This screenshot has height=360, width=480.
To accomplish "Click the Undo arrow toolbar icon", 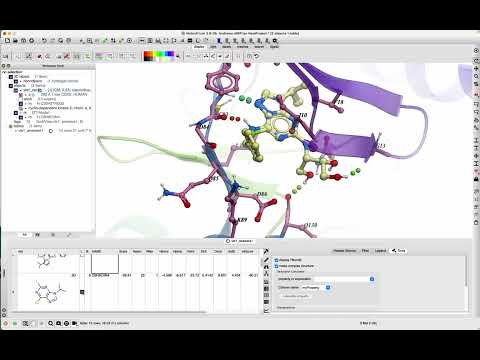I will pos(44,41).
